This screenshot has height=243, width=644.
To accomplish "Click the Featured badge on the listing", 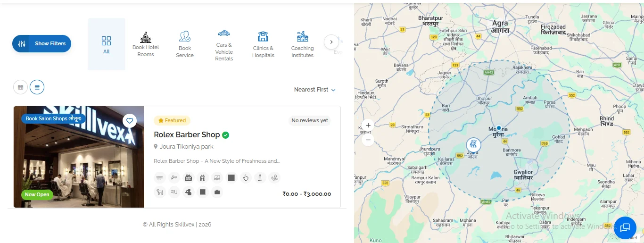I will click(172, 120).
